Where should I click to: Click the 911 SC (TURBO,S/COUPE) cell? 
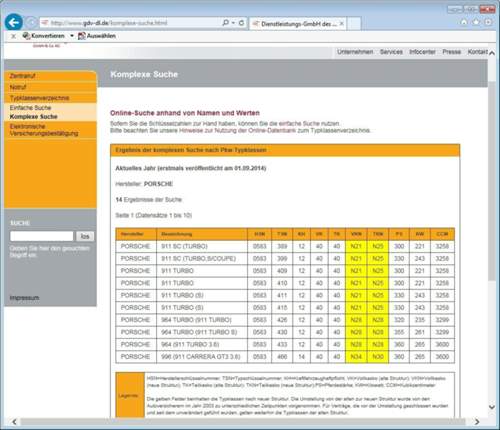[202, 258]
